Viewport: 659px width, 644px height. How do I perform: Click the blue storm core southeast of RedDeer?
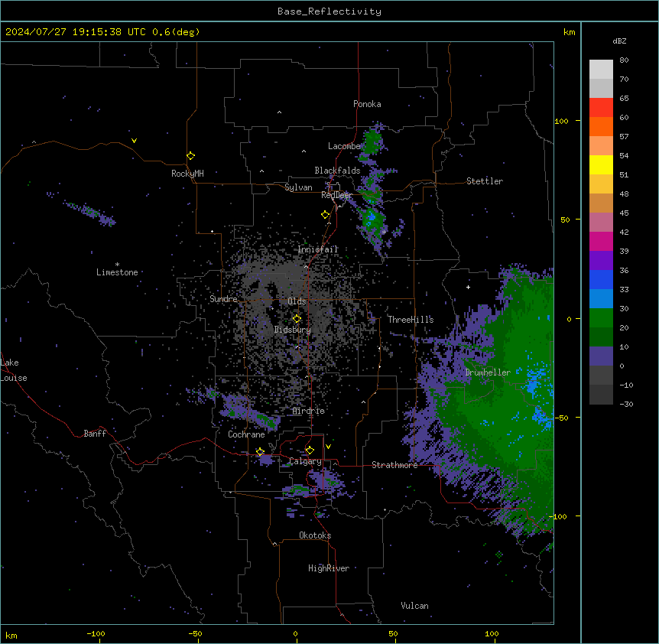coord(371,219)
